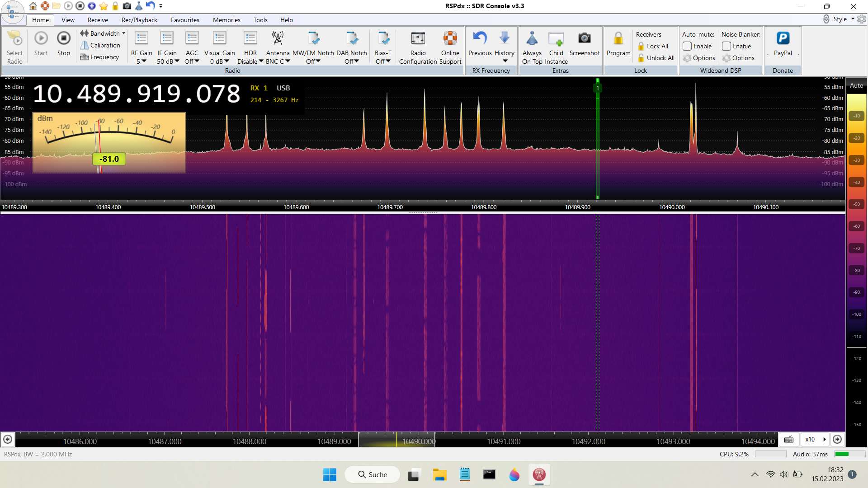
Task: Lock All receivers
Action: coord(653,46)
